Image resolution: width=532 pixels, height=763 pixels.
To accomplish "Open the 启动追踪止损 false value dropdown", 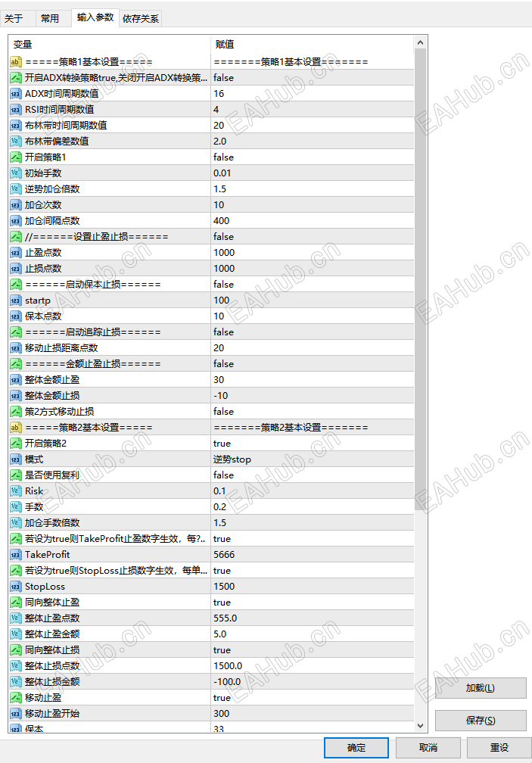I will (313, 332).
